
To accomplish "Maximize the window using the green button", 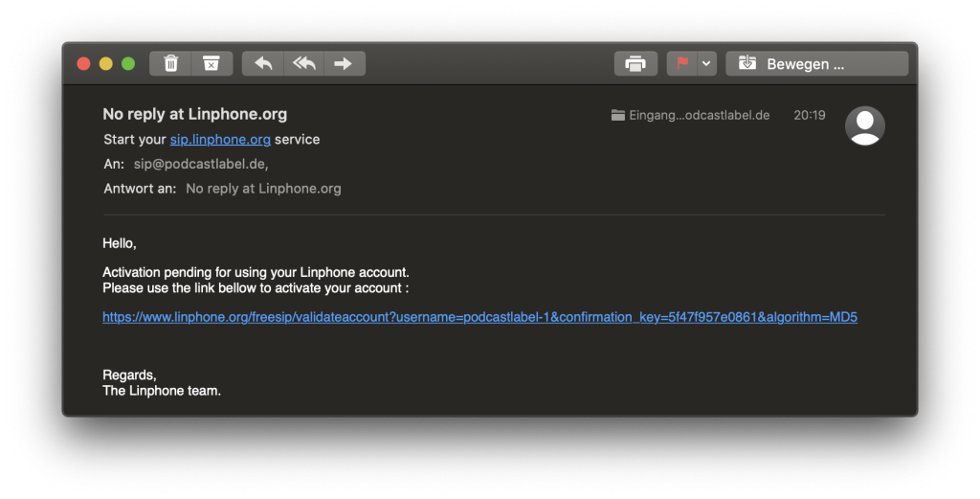I will (x=128, y=64).
